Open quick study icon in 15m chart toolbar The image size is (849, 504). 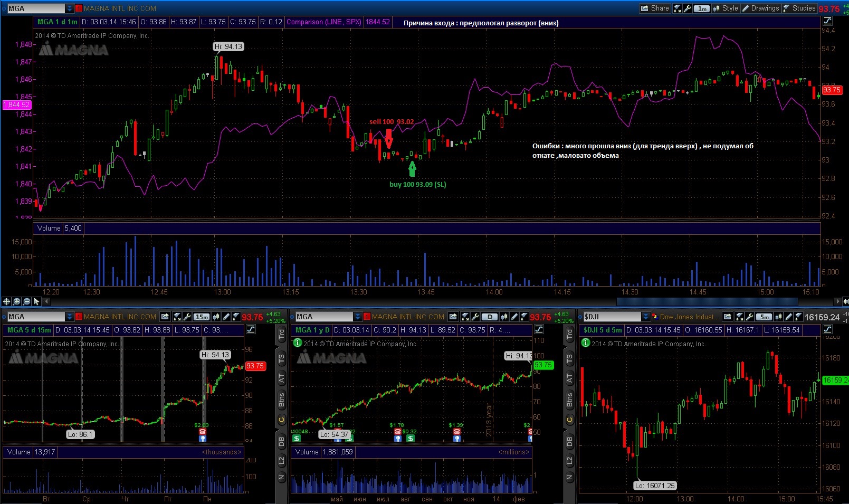pos(177,317)
